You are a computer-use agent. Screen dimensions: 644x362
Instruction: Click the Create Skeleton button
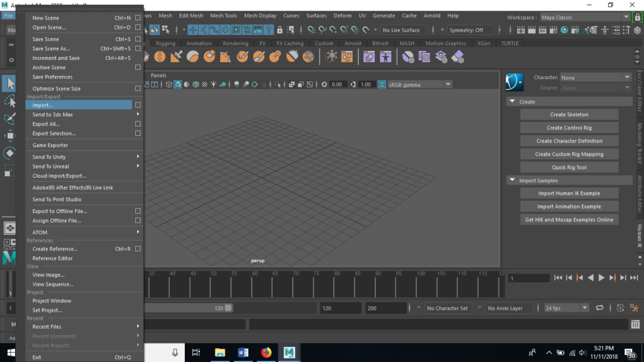(x=569, y=114)
